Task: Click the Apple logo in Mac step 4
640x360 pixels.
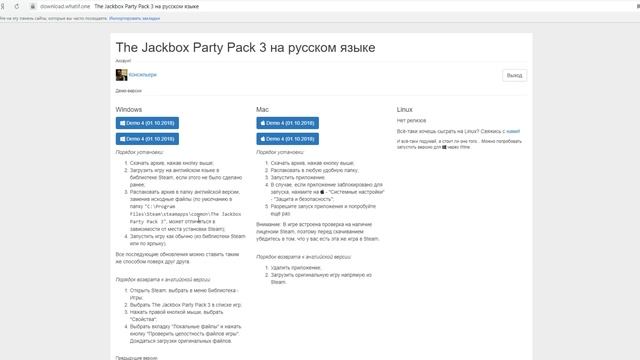Action: (x=322, y=192)
